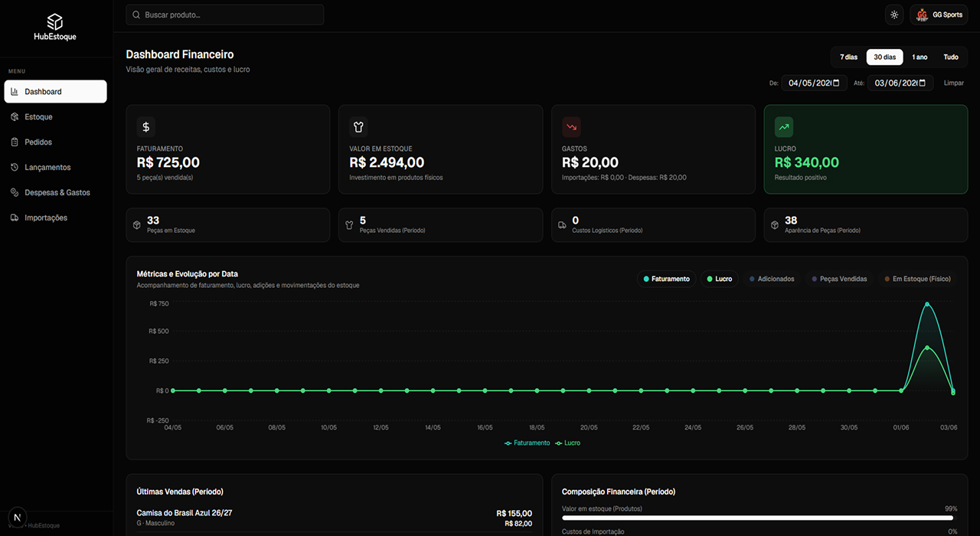Viewport: 980px width, 536px height.
Task: Click the shirt icon on Valor em Estoque card
Action: coord(359,126)
